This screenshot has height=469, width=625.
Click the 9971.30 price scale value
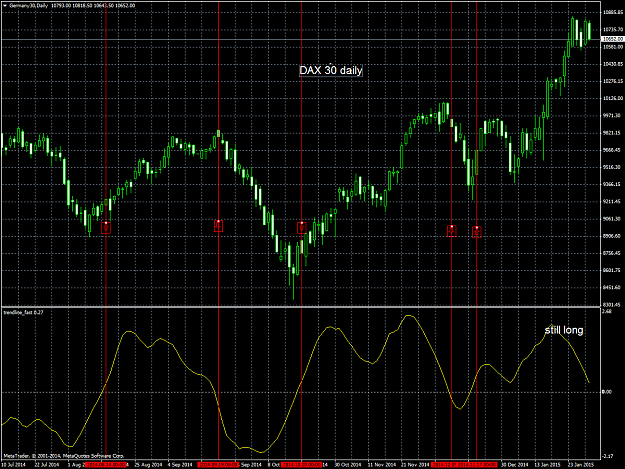612,116
